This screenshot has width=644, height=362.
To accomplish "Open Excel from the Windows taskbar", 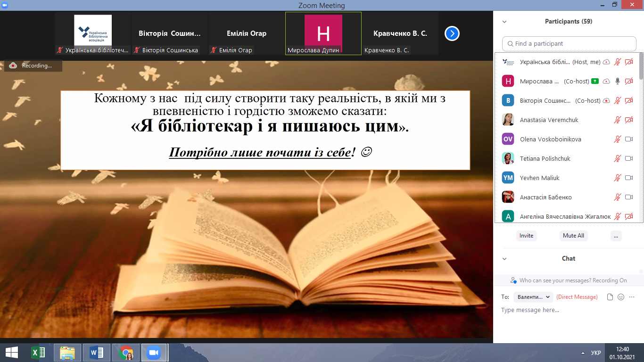I will (x=38, y=353).
